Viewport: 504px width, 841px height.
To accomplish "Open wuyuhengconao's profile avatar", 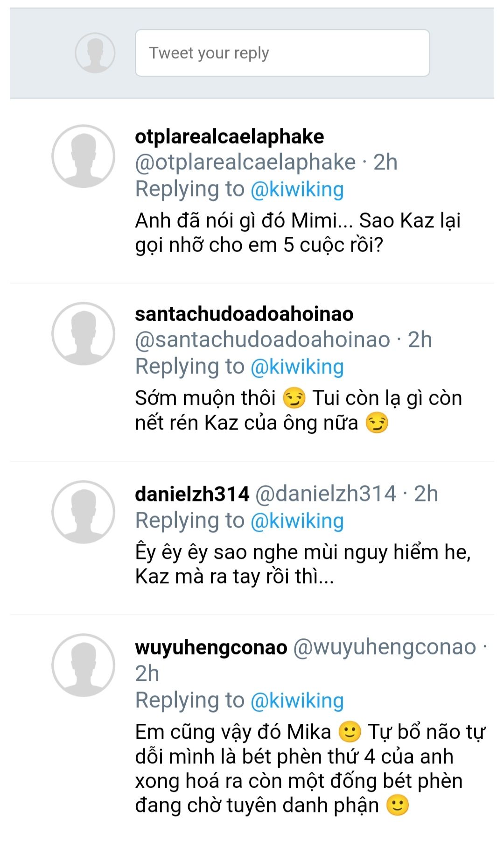I will pos(83,665).
